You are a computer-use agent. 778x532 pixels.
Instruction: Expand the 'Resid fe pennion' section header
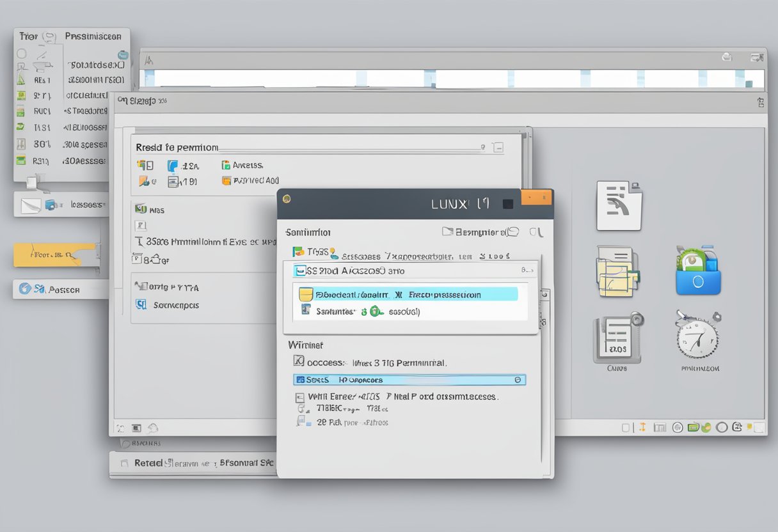498,148
